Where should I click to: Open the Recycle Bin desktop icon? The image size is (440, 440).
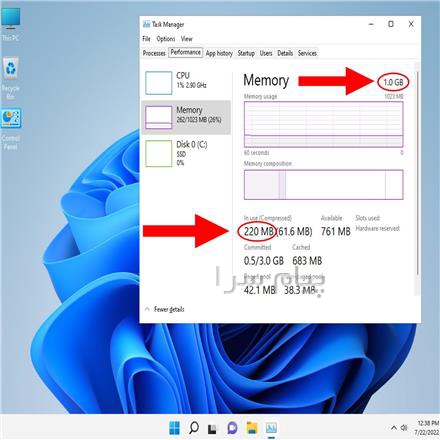pos(11,78)
